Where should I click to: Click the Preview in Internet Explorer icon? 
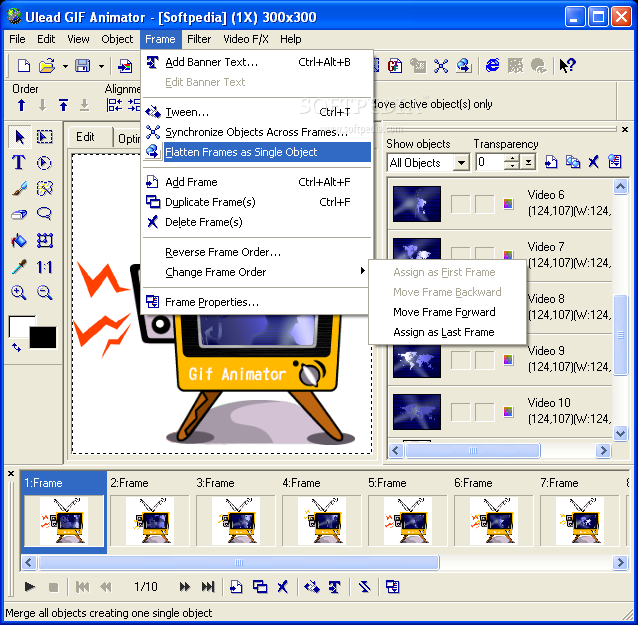pyautogui.click(x=492, y=65)
